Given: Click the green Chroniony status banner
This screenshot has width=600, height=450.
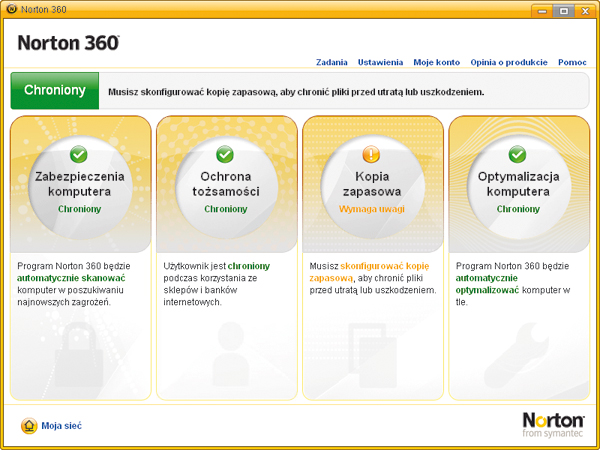Looking at the screenshot, I should (x=55, y=91).
